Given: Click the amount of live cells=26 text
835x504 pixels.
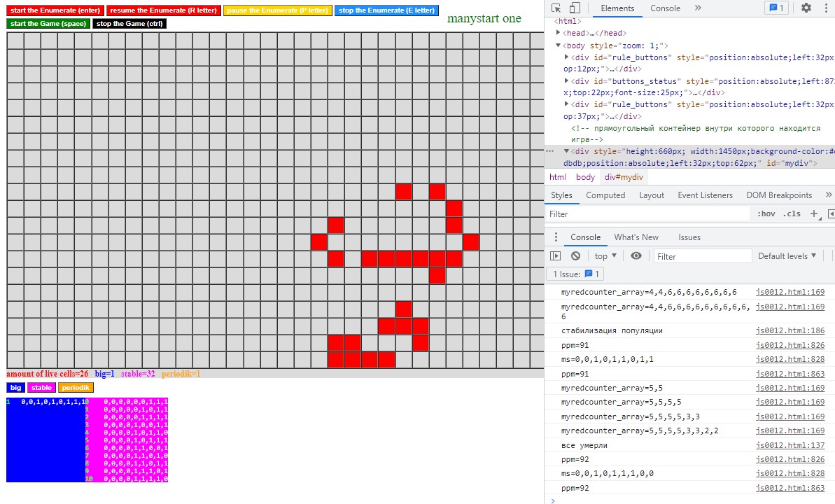Looking at the screenshot, I should point(48,374).
